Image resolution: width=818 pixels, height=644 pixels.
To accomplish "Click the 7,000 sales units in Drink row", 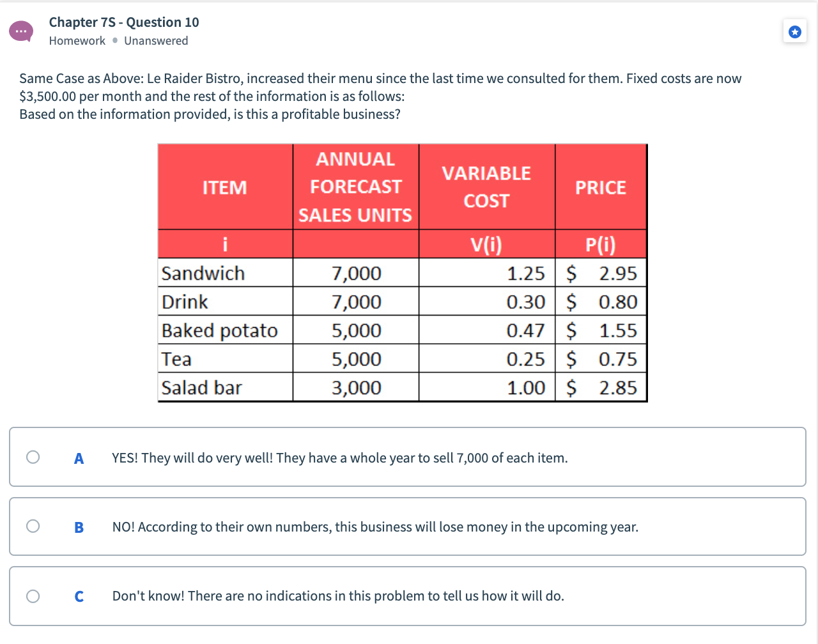I will [356, 302].
